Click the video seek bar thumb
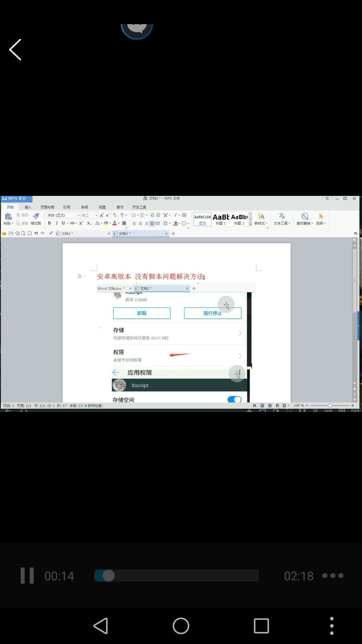Screen dimensions: 362x644 pos(108,576)
